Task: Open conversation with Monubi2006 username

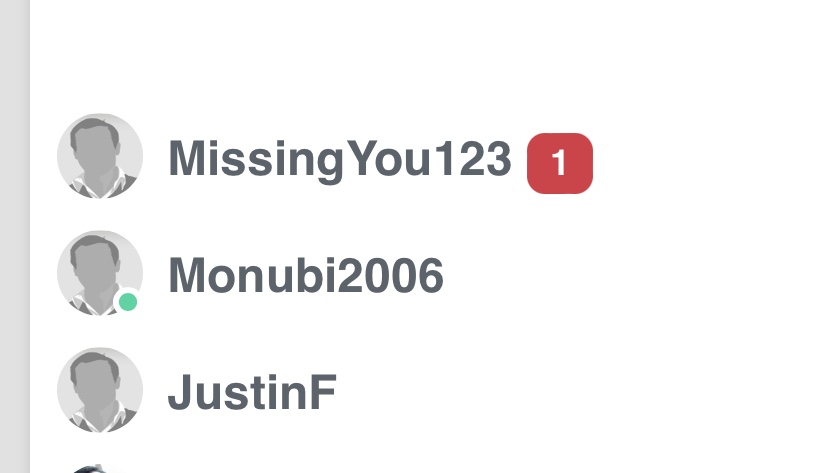Action: (306, 275)
